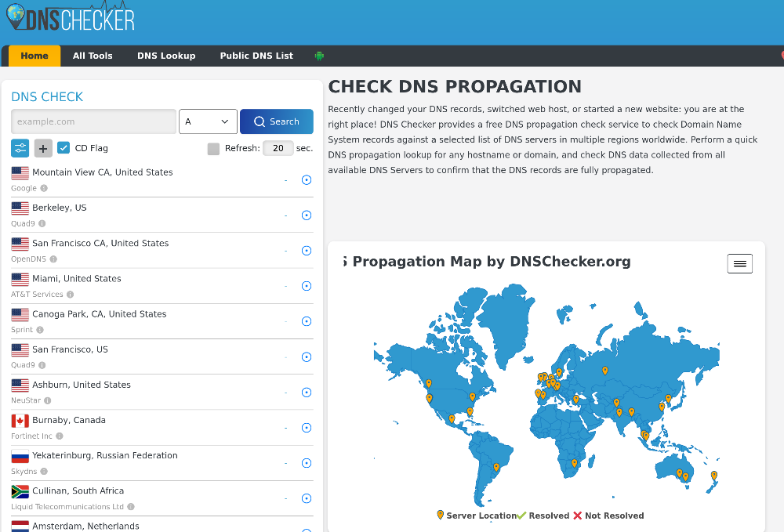Open the Android app icon link
The height and width of the screenshot is (532, 784).
319,56
